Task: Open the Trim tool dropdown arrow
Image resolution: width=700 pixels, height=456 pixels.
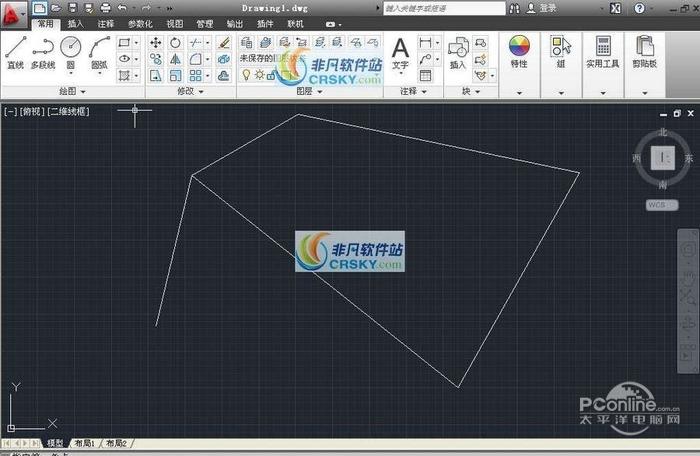Action: [207, 43]
